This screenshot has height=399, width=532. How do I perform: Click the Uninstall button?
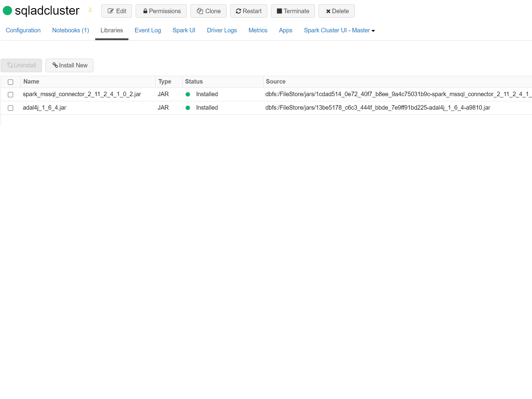21,65
